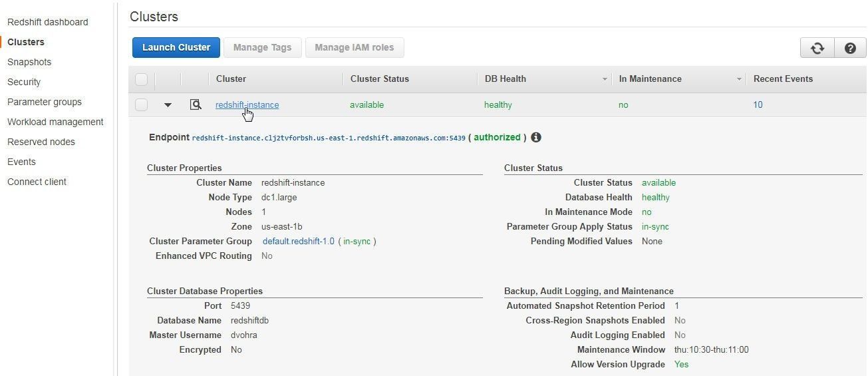Click the Manage Tags button
868x376 pixels.
point(262,47)
